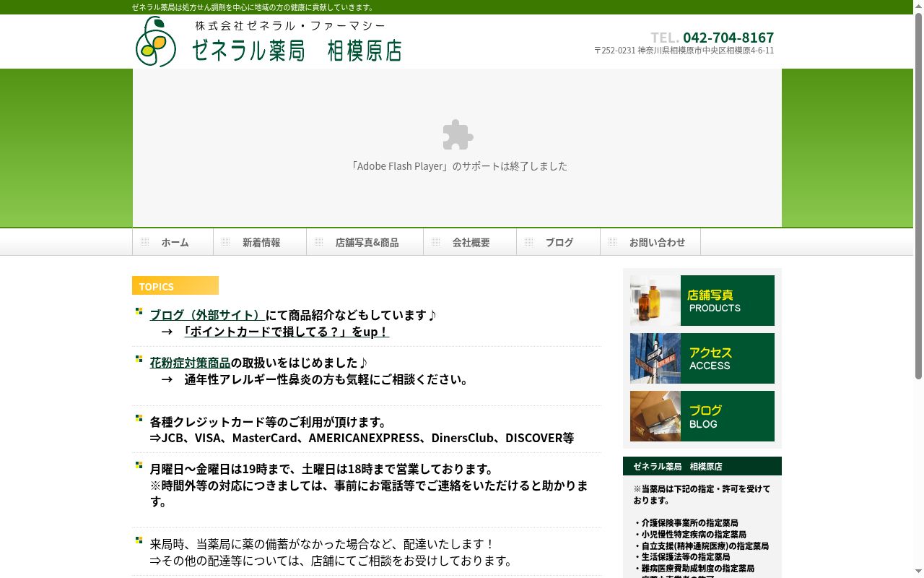Image resolution: width=924 pixels, height=578 pixels.
Task: Open the ホーム menu item
Action: (173, 242)
